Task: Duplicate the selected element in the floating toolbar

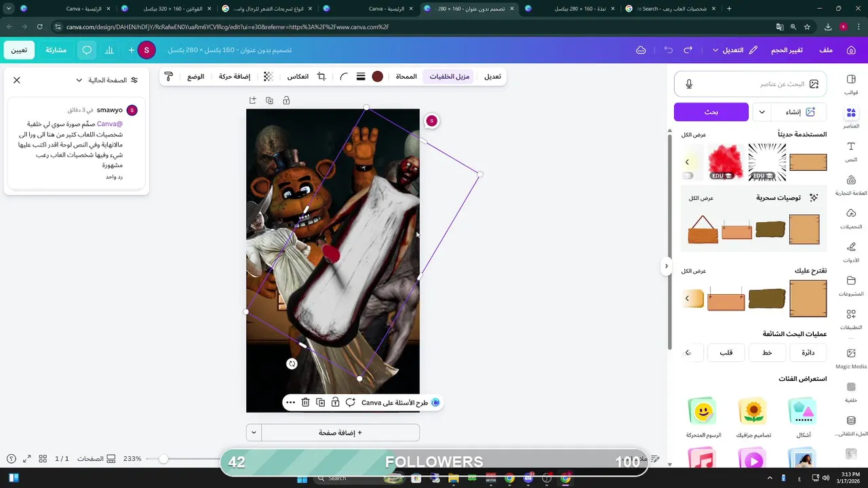Action: click(x=320, y=403)
